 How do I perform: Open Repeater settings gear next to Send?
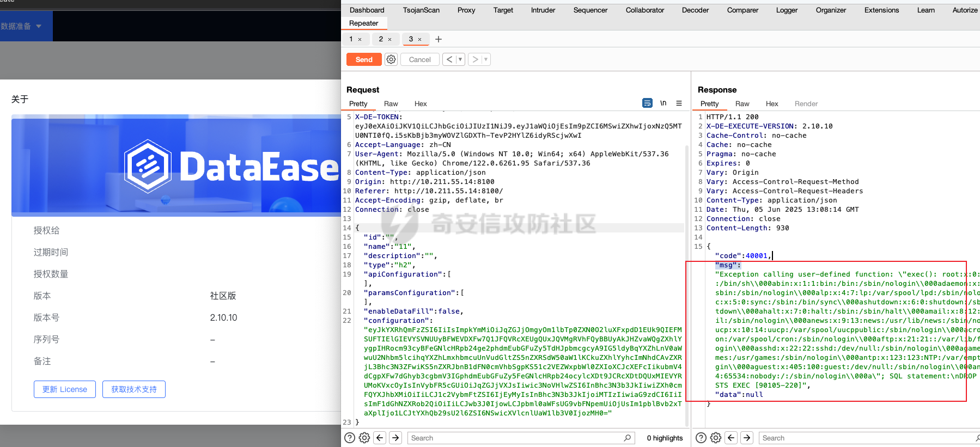391,59
